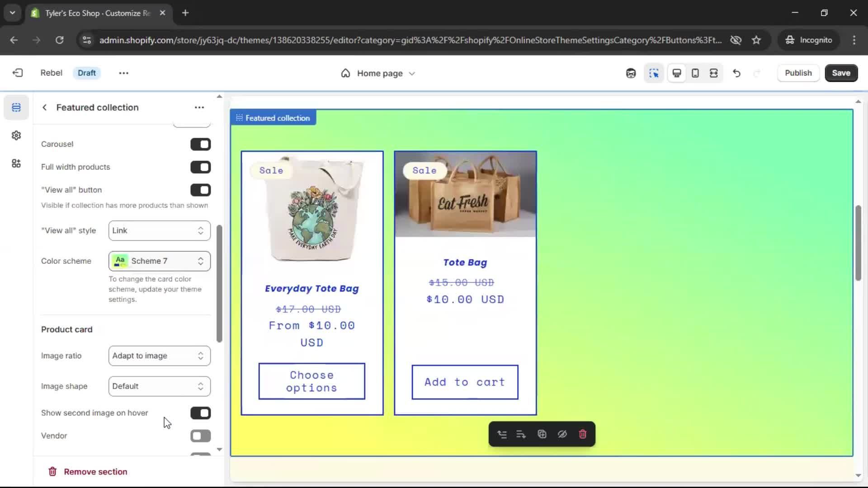Click the undo arrow in top bar
Viewport: 868px width, 488px height.
point(736,73)
